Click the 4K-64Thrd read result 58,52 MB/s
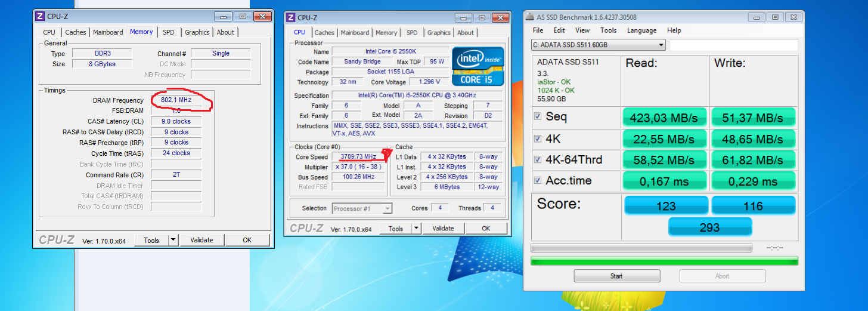Image resolution: width=868 pixels, height=311 pixels. pyautogui.click(x=665, y=159)
